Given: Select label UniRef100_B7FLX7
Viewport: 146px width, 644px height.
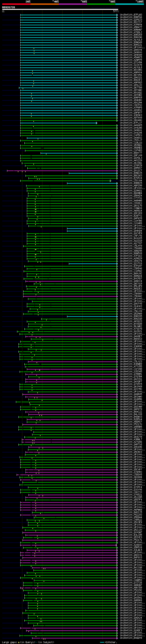Looking at the screenshot, I should (x=131, y=123).
